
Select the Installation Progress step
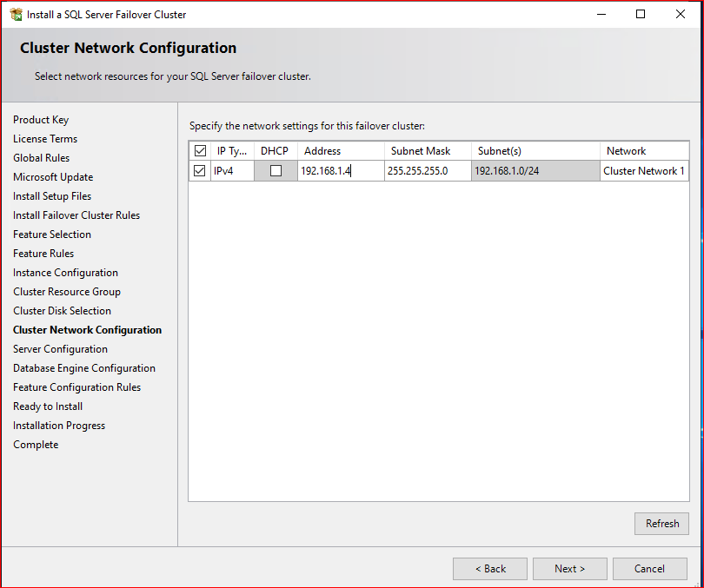[59, 426]
